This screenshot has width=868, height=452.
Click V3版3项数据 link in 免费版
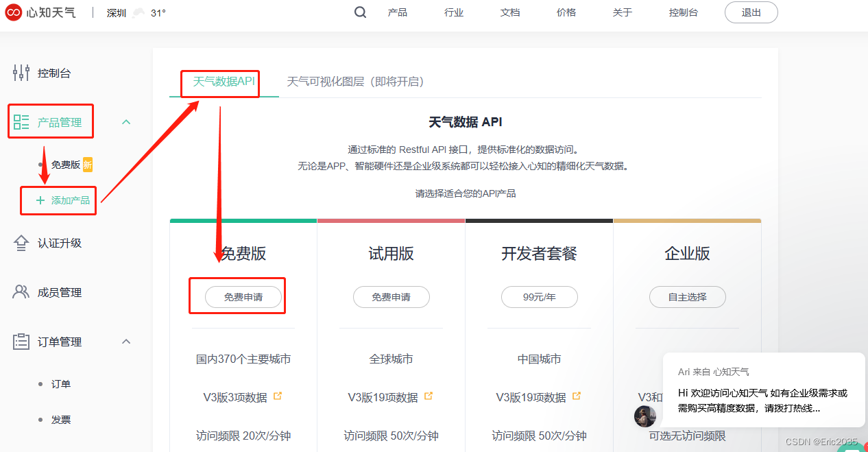pos(235,397)
